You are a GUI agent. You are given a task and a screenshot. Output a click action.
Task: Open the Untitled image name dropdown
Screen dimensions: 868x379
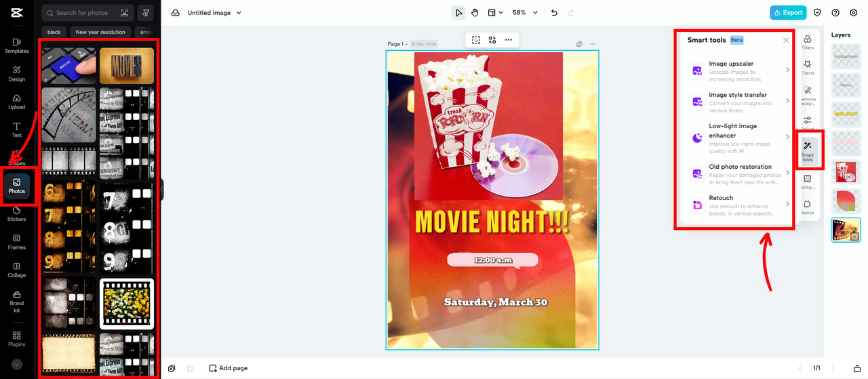point(214,13)
